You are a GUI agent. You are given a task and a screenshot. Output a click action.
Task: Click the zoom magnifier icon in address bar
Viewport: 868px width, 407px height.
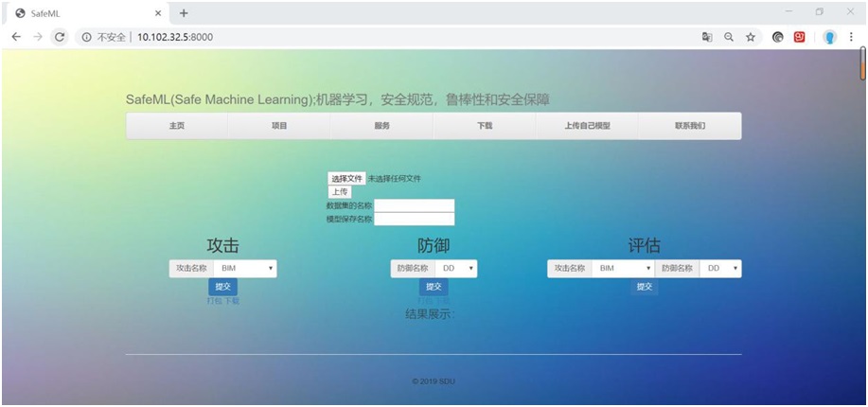729,37
